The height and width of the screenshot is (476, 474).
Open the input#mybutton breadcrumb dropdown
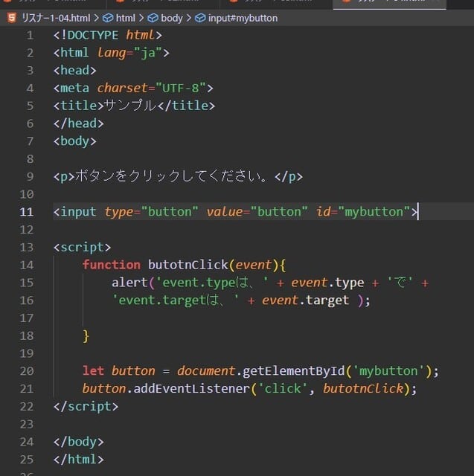point(243,18)
